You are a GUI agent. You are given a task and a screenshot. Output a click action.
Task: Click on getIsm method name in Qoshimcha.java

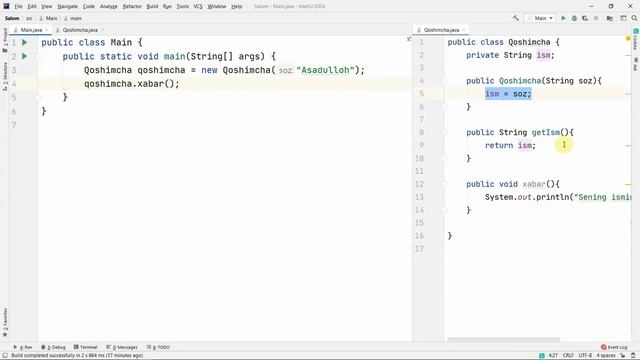point(546,132)
